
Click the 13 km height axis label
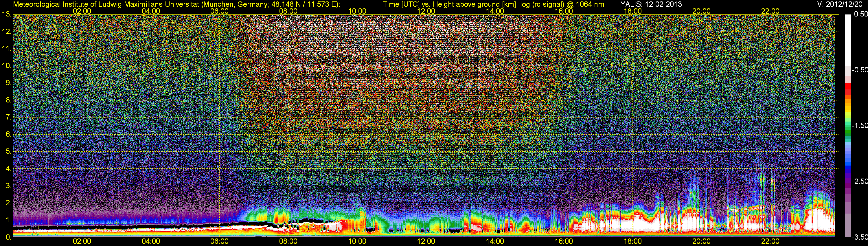point(6,14)
